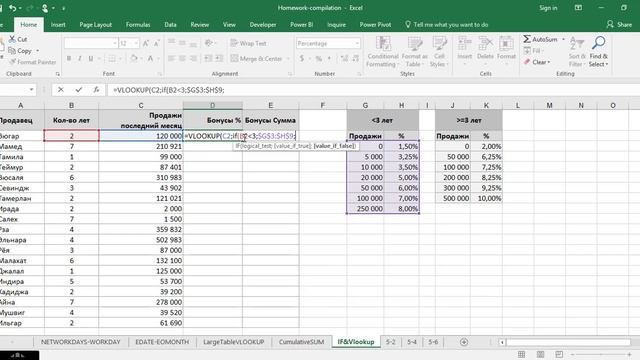Click Accounting Number Format dollar icon
The image size is (640, 360).
302,59
